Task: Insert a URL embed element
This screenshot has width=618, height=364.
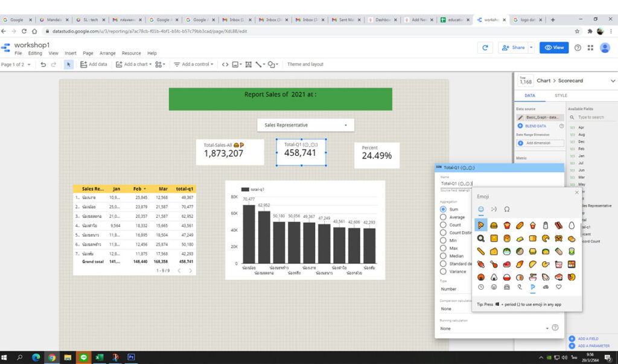Action: (225, 64)
